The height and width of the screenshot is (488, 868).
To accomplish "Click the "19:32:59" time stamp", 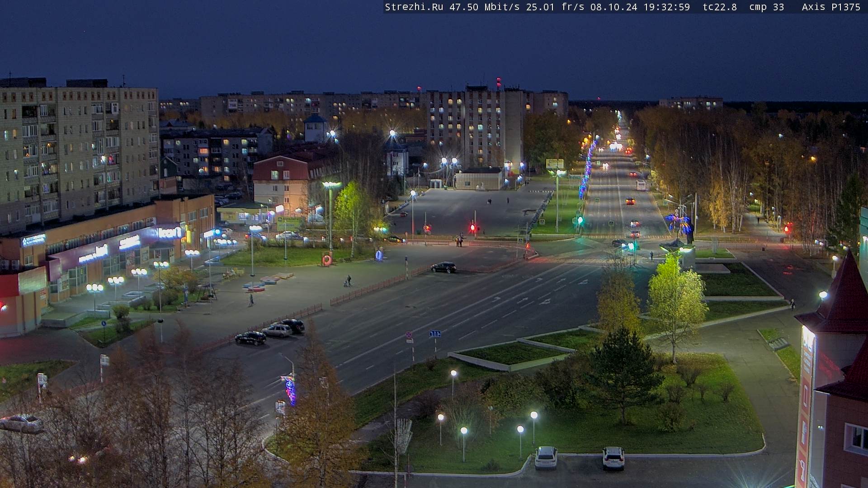I will point(667,7).
